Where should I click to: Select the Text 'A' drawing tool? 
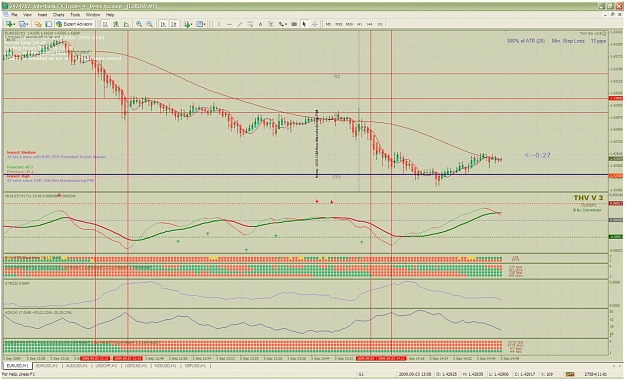pyautogui.click(x=260, y=24)
